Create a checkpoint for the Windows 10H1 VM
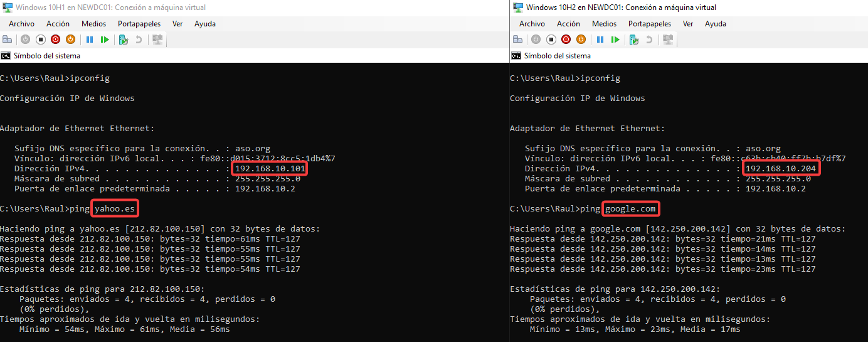Screen dimensions: 868x342 (x=124, y=40)
